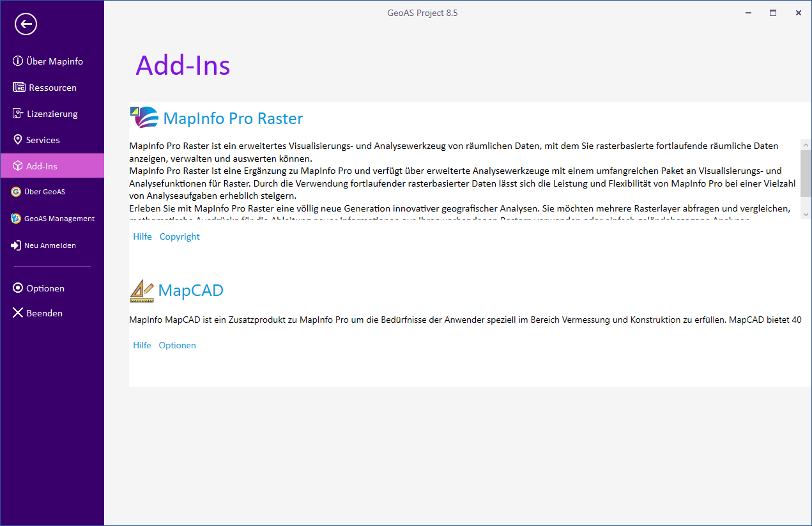Click the Services location pin icon
Viewport: 812px width, 526px height.
click(18, 140)
